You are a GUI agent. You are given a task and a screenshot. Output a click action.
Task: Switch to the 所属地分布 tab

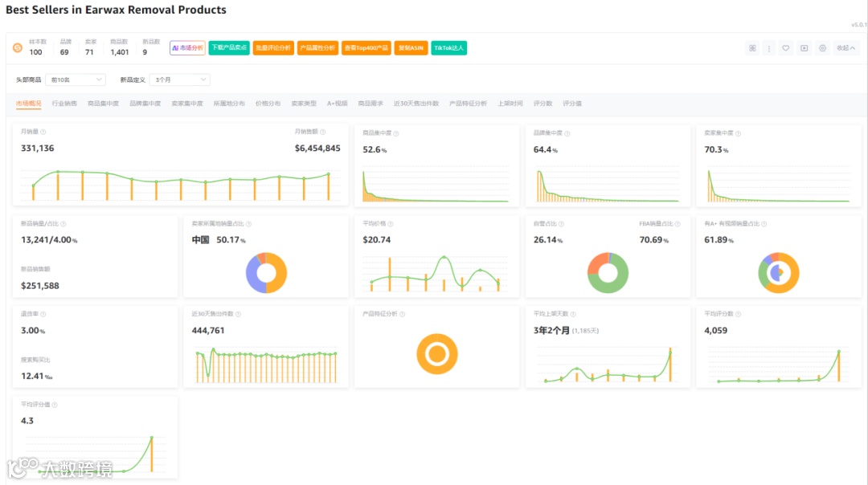tap(229, 104)
